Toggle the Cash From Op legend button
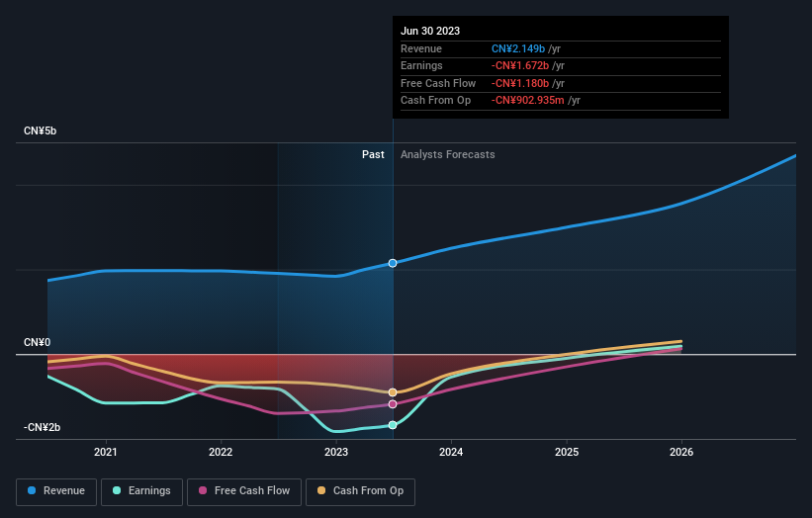Viewport: 812px width, 518px height. (360, 491)
